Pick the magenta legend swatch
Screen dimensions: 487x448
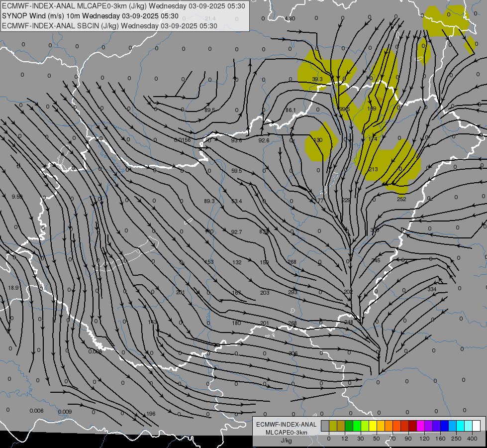[x=420, y=426]
